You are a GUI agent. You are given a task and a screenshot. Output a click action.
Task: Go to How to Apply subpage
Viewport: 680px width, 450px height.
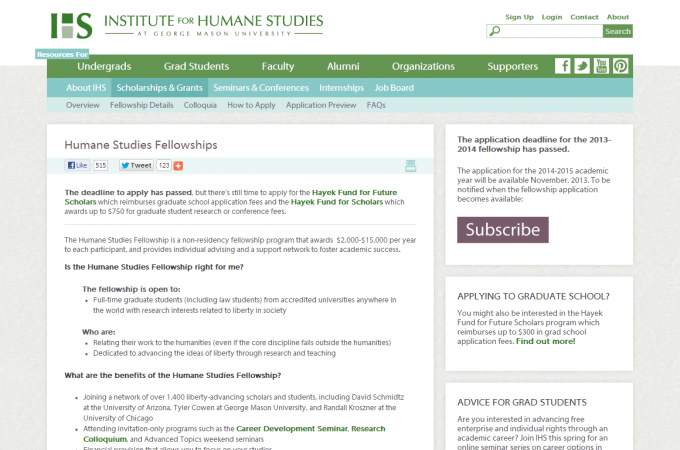click(251, 105)
